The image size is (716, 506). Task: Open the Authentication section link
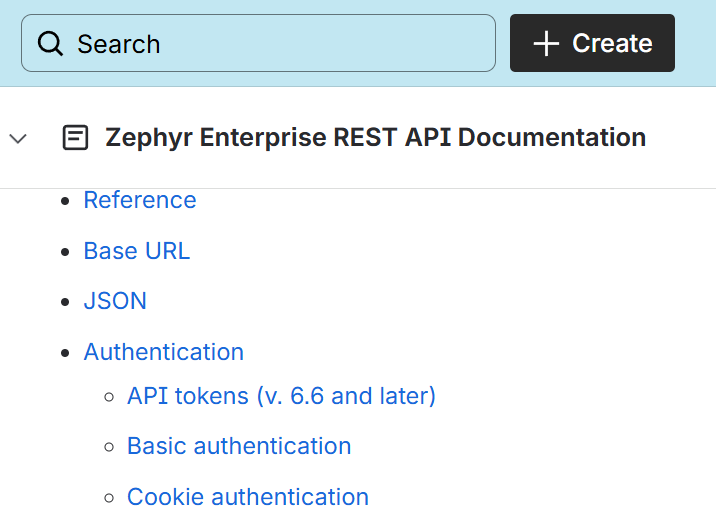(163, 352)
